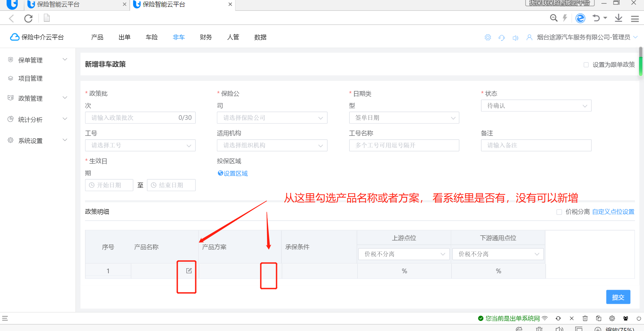This screenshot has width=644, height=331.
Task: Expand 系统设置 sidebar menu
Action: point(38,141)
